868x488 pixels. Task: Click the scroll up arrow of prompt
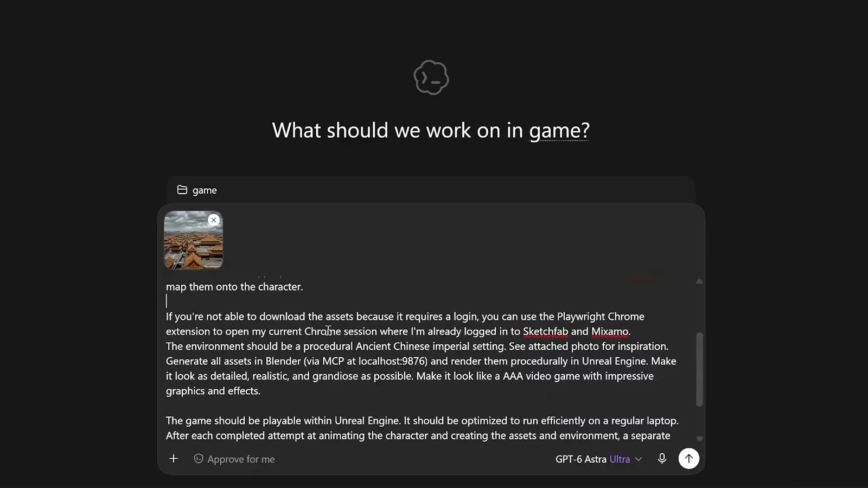(699, 281)
